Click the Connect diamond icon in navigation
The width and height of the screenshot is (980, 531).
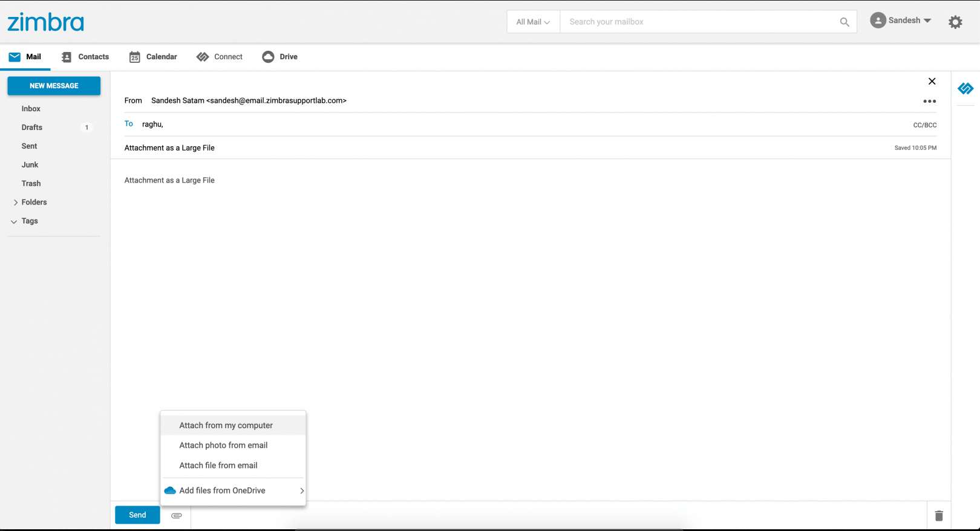[203, 57]
